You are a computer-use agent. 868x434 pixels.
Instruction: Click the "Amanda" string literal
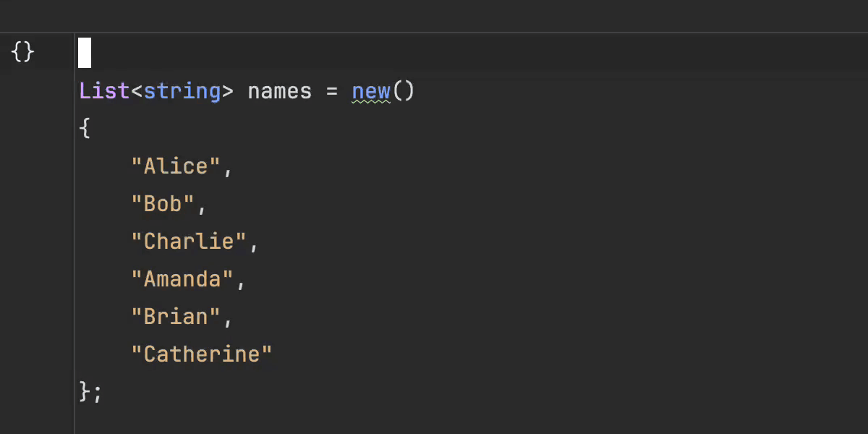coord(182,279)
